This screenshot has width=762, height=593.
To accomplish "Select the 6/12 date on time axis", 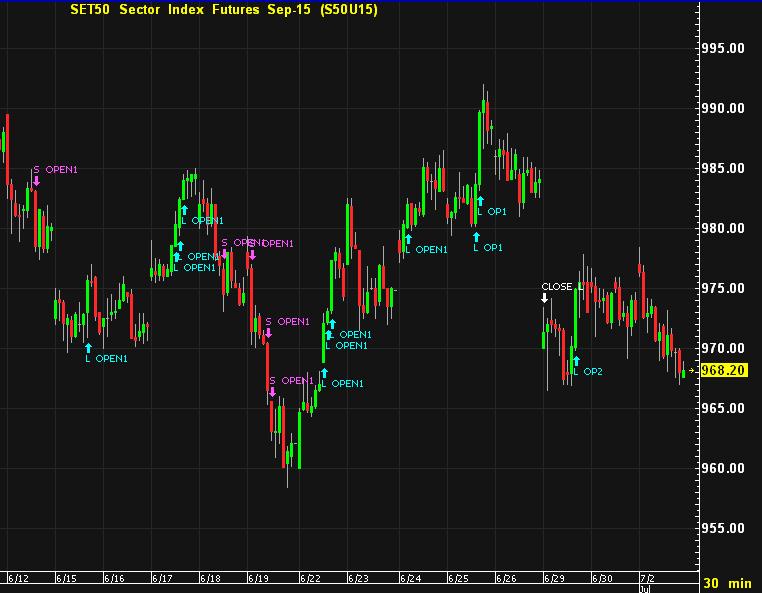I will (x=18, y=578).
